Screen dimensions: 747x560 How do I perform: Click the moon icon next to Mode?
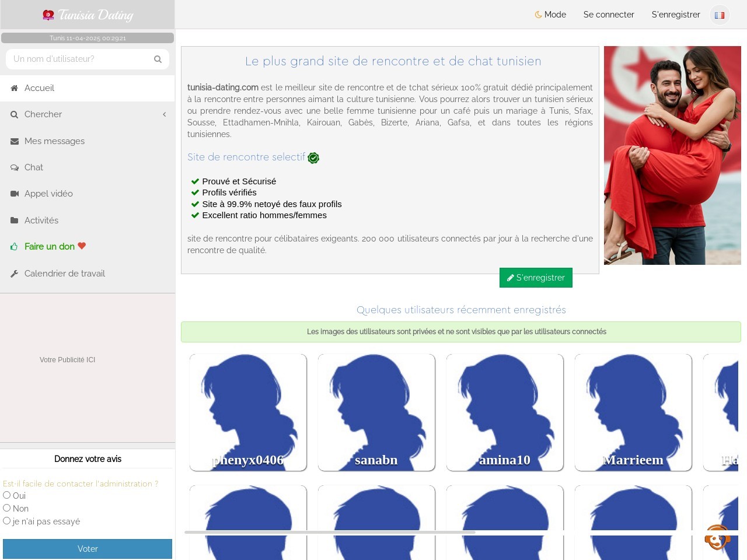pos(538,15)
